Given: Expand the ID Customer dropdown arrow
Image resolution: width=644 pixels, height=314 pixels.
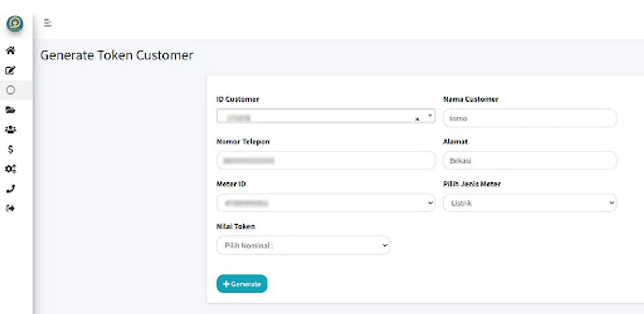Looking at the screenshot, I should pos(430,115).
